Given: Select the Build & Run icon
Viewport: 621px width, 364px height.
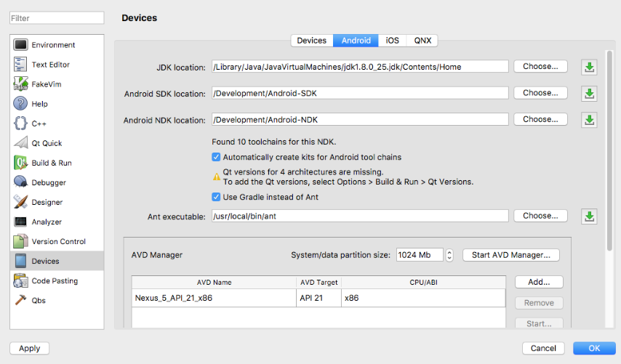Looking at the screenshot, I should tap(20, 163).
